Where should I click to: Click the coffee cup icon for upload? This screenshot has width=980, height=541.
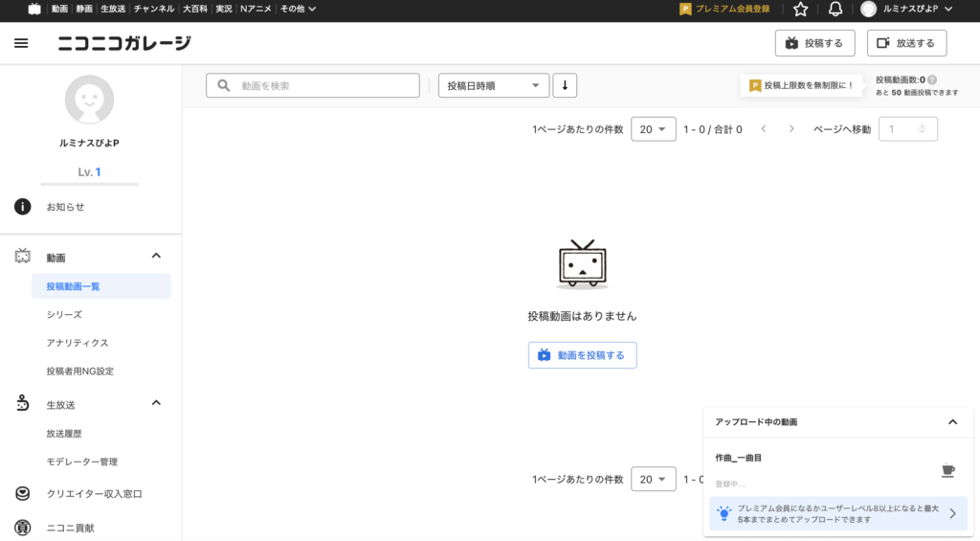tap(947, 470)
